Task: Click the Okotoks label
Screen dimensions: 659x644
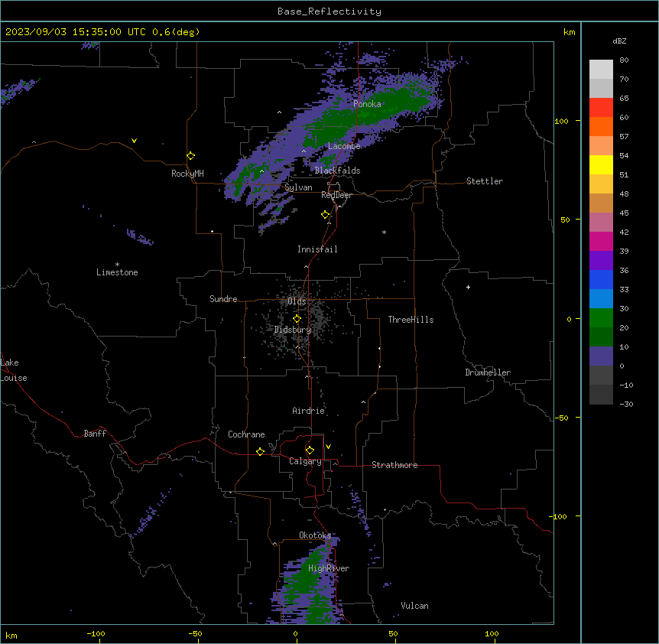Action: 315,535
